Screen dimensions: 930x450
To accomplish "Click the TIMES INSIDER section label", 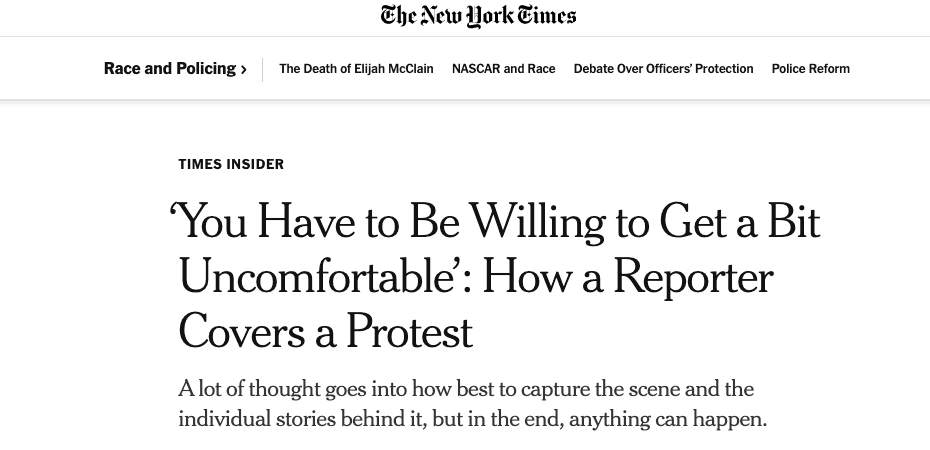I will pyautogui.click(x=231, y=164).
